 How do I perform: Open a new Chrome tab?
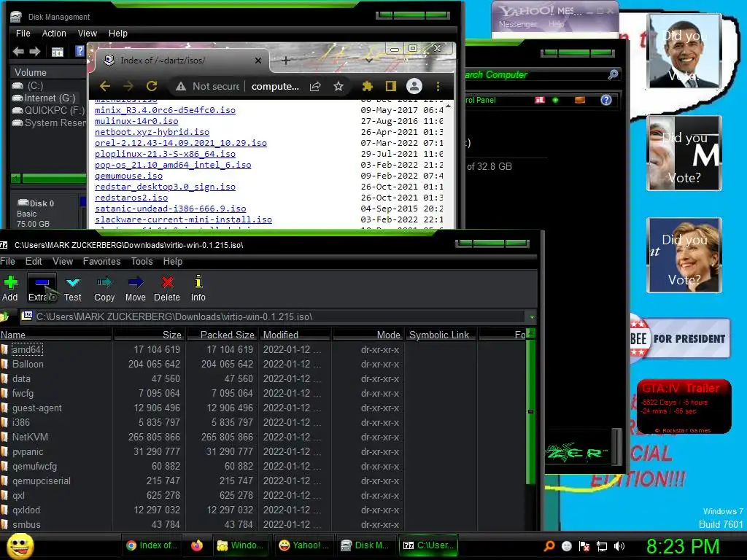pos(286,61)
